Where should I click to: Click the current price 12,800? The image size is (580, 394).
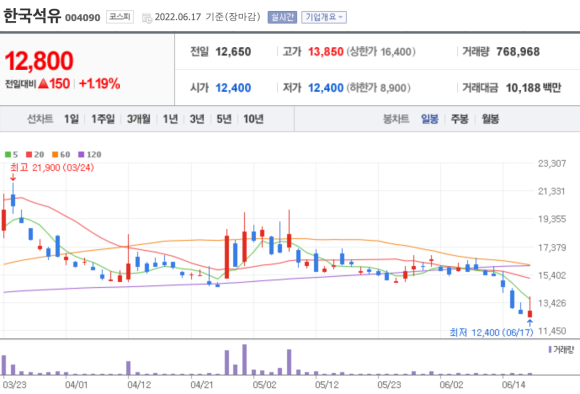[x=39, y=61]
